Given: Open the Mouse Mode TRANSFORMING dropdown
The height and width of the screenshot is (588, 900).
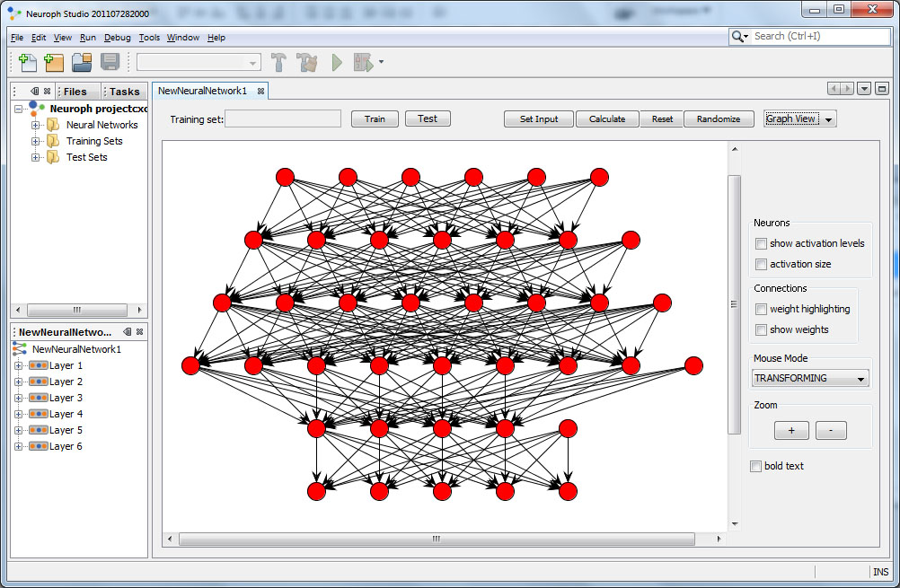Looking at the screenshot, I should [811, 379].
